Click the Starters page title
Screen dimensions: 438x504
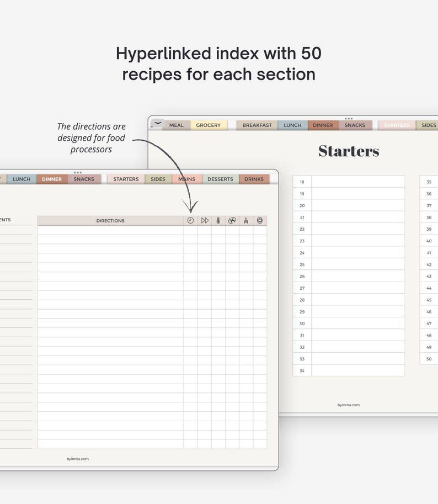coord(349,151)
